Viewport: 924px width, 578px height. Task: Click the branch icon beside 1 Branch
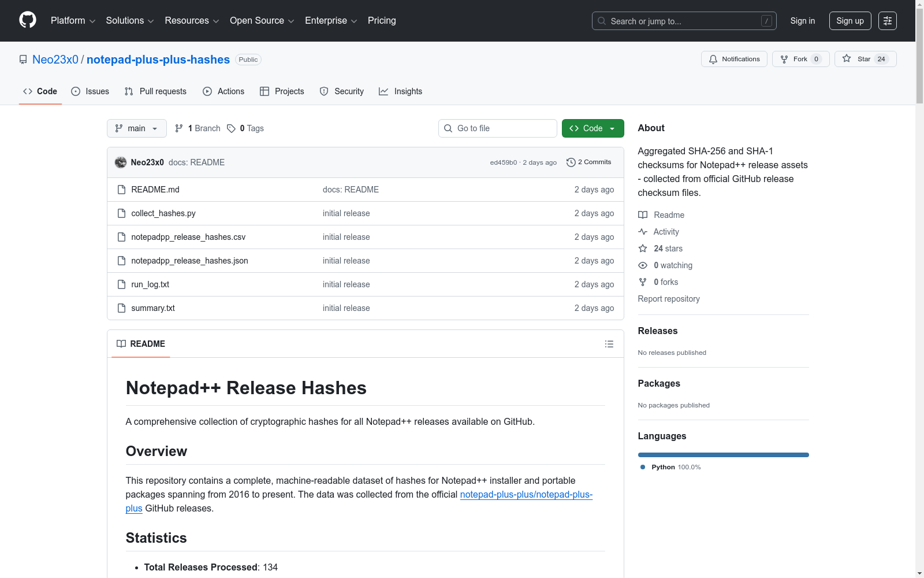pyautogui.click(x=179, y=128)
